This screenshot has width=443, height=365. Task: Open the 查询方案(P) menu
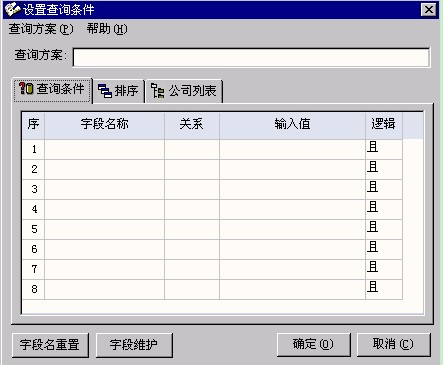point(41,29)
